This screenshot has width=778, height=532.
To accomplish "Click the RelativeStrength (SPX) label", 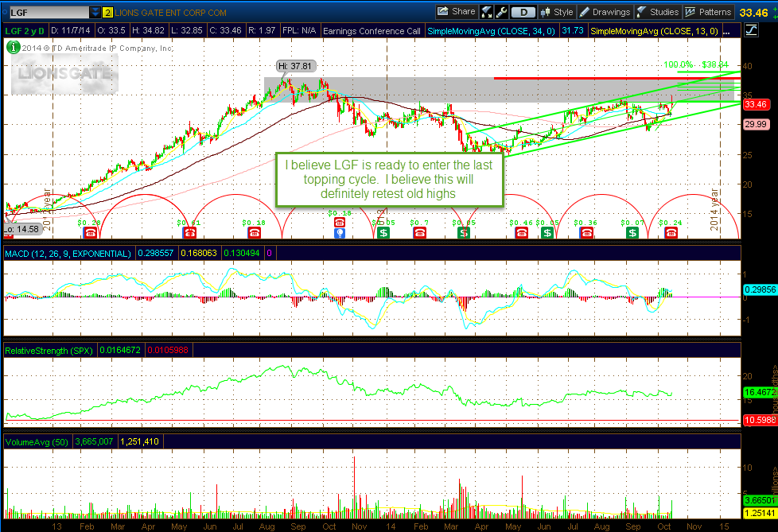I will 49,351.
